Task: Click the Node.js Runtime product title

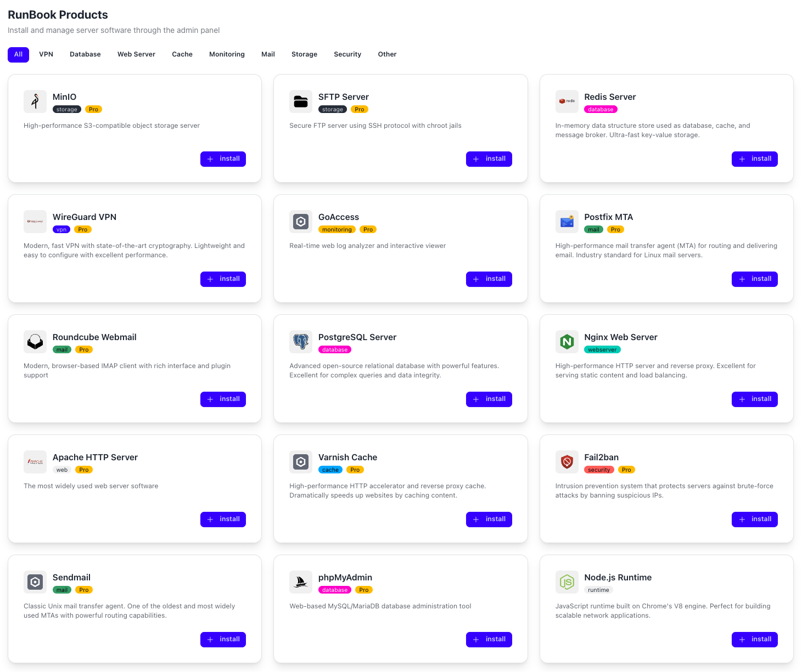Action: click(618, 578)
